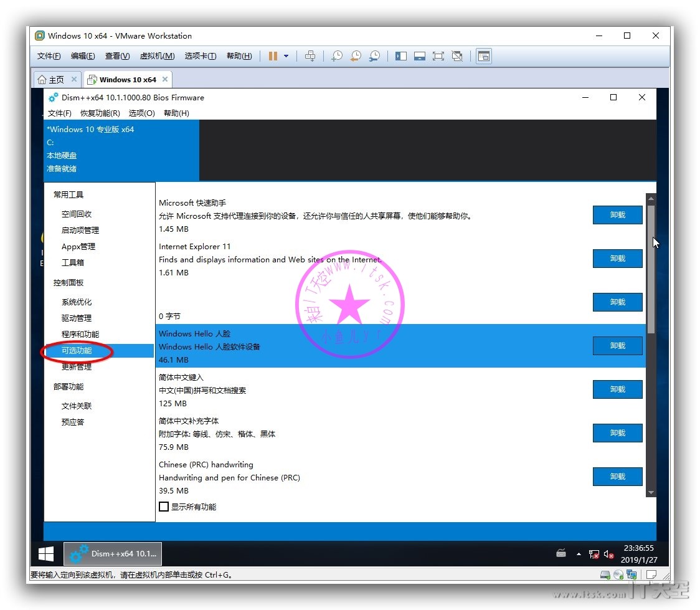Viewport: 700px width, 610px height.
Task: Open 空间回收 in sidebar
Action: [77, 214]
